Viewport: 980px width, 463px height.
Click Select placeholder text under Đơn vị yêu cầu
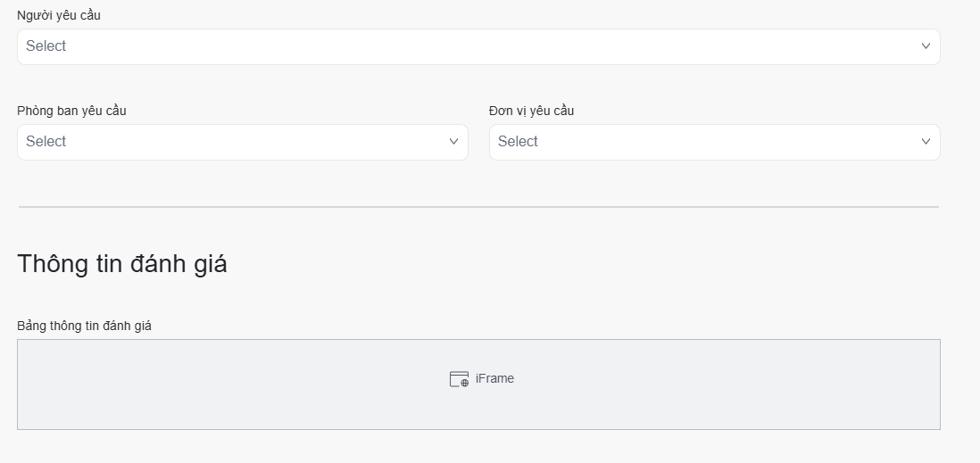[518, 142]
